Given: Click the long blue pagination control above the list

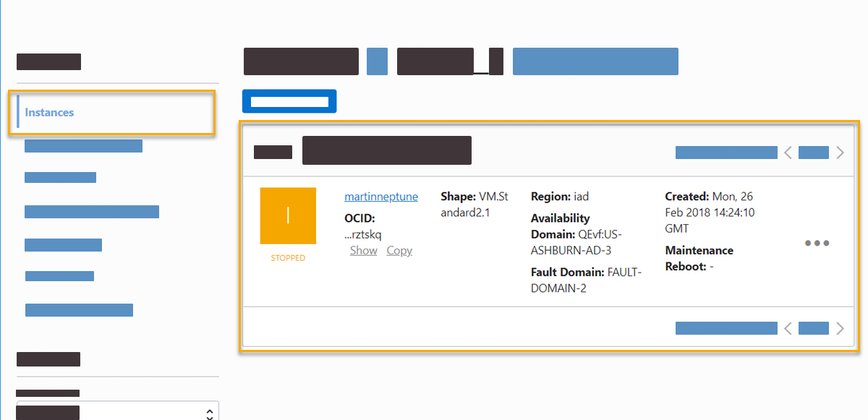Looking at the screenshot, I should click(x=726, y=153).
